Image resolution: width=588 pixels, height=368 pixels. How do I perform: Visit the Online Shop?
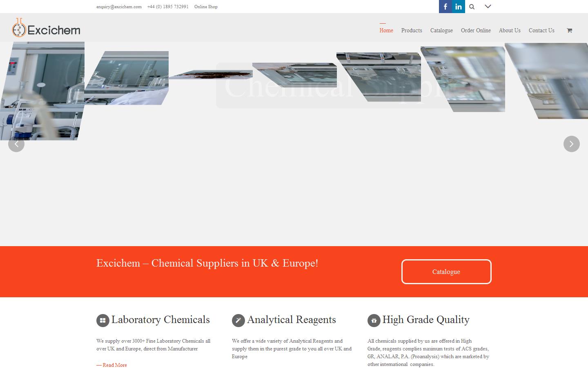(206, 7)
